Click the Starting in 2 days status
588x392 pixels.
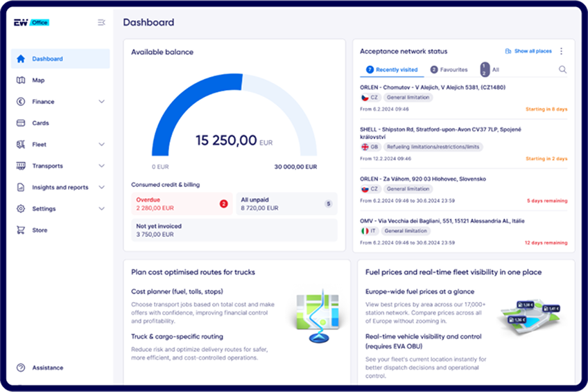(546, 159)
